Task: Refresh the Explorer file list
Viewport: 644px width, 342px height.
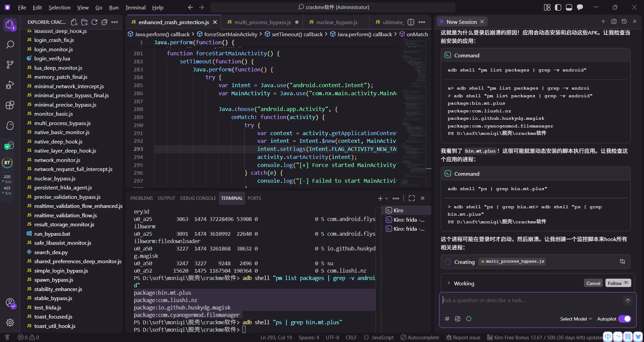Action: (x=94, y=22)
